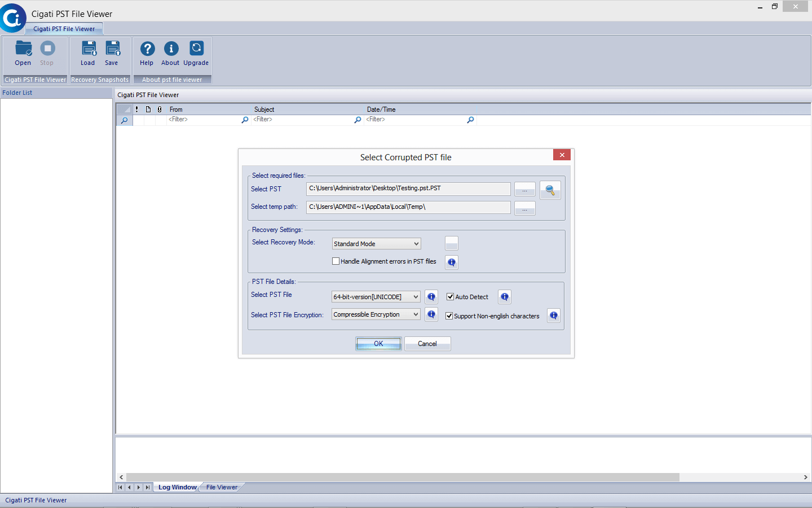Sort by the importance exclamation column
The height and width of the screenshot is (508, 812).
coord(137,110)
